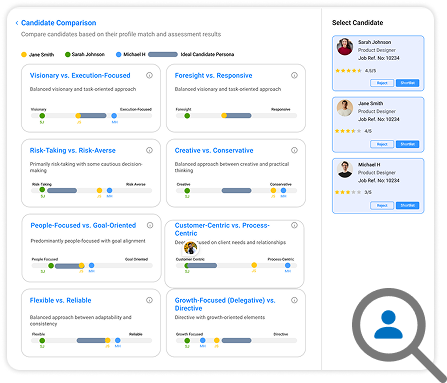Click Michael H marker on Visionary slider
Viewport: 447px width, 383px height.
pyautogui.click(x=114, y=116)
